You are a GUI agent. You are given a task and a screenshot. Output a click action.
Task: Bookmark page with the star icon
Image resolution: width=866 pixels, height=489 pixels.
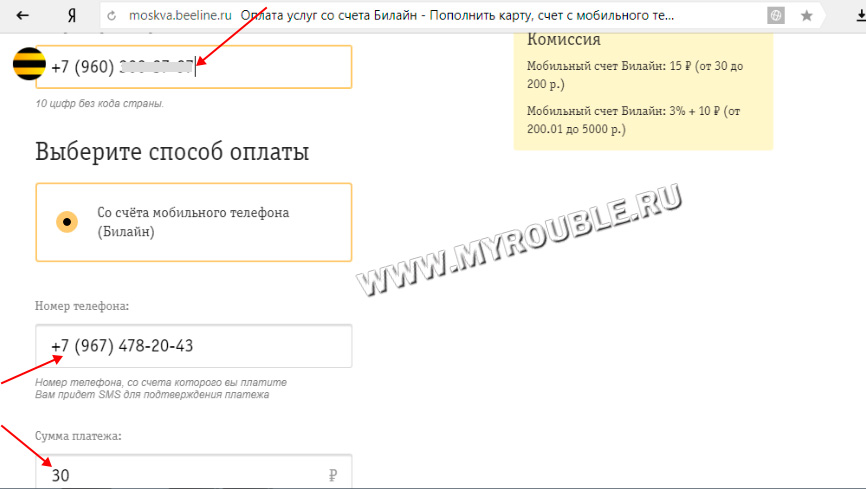(806, 16)
